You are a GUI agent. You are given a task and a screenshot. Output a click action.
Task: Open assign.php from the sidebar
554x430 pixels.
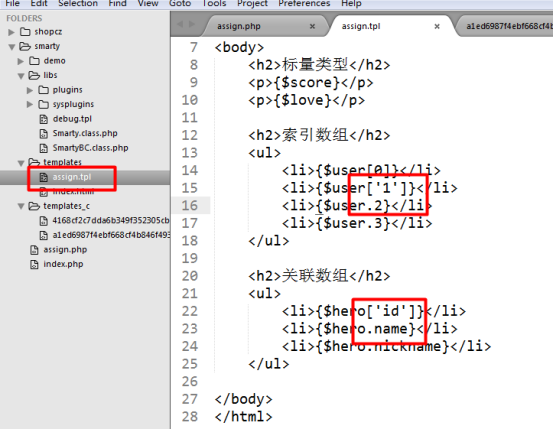click(65, 249)
